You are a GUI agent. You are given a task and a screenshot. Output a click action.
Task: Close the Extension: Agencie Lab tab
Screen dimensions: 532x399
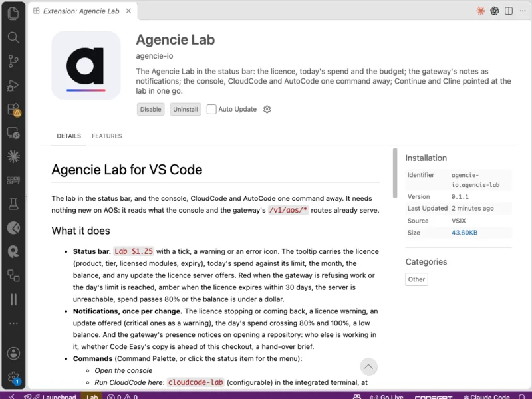[128, 11]
